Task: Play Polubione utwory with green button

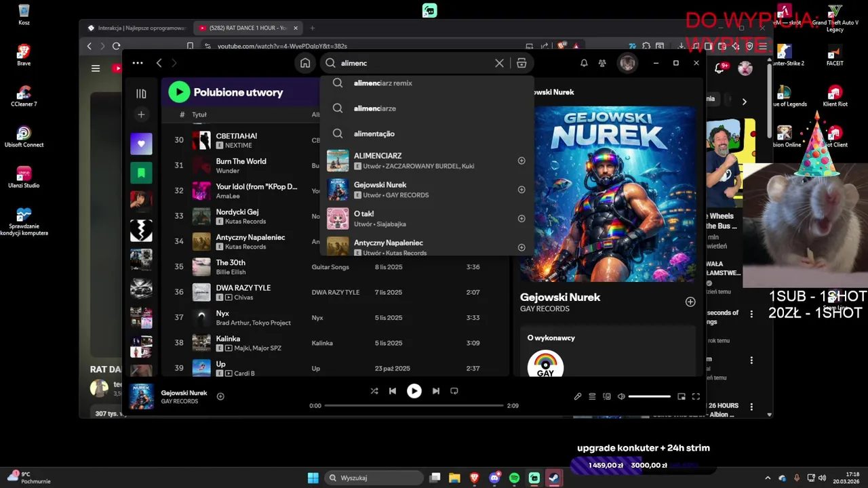Action: point(179,92)
